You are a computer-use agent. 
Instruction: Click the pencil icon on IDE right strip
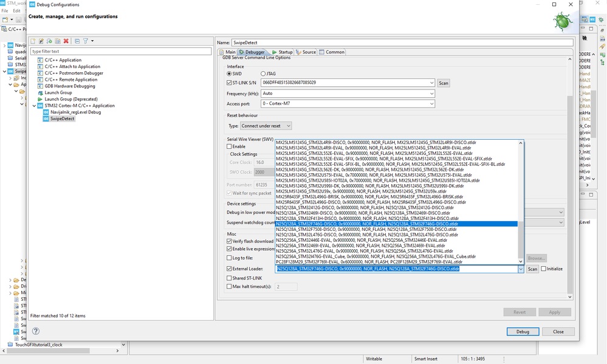click(602, 46)
